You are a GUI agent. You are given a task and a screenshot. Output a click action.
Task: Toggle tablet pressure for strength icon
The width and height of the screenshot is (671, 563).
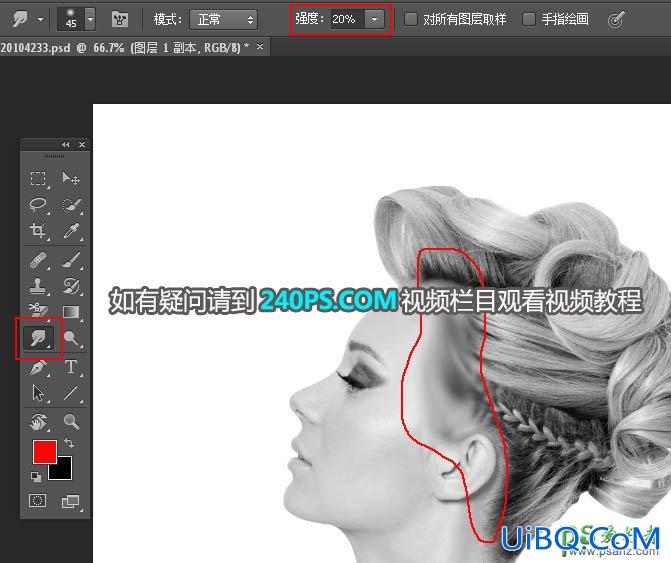(616, 19)
